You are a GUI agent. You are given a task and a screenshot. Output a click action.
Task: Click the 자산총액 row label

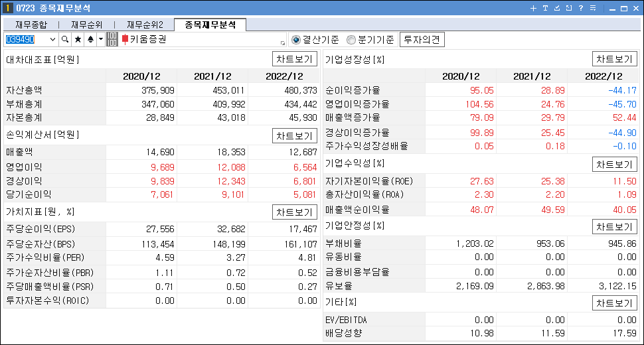pos(24,90)
